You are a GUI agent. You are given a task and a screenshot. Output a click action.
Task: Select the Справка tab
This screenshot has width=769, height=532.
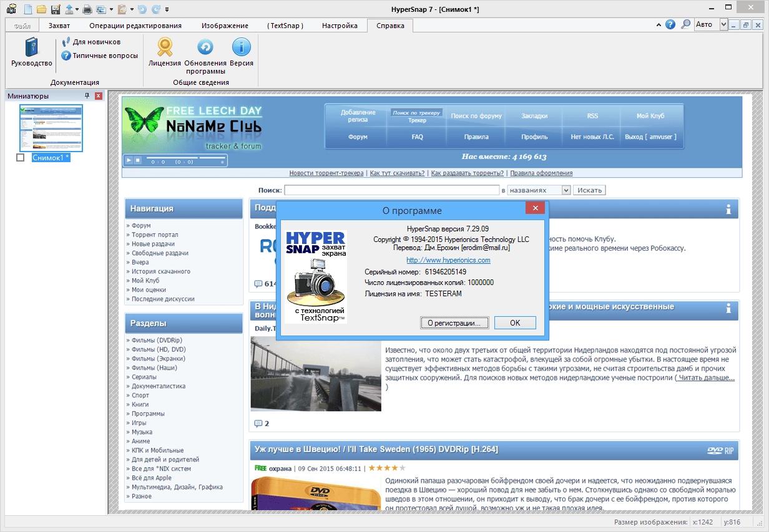[x=390, y=26]
